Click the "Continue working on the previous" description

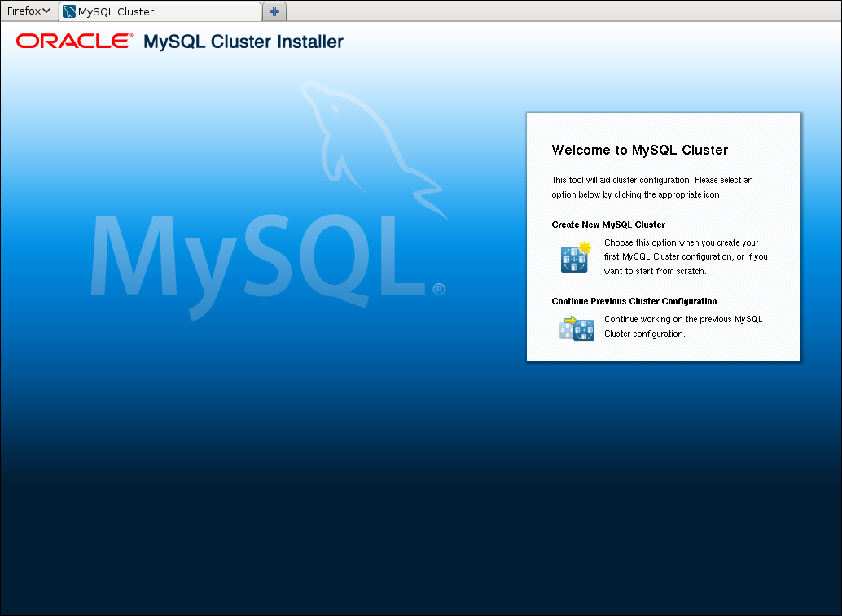pyautogui.click(x=683, y=319)
